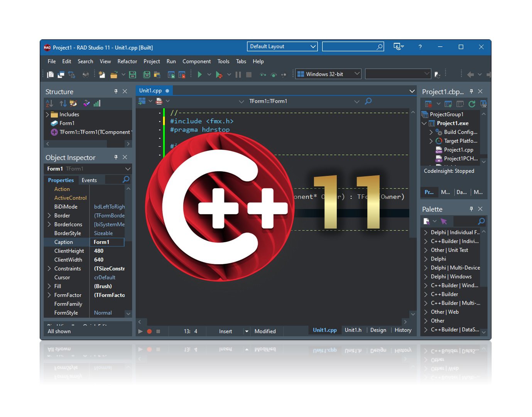Click the Stop square icon in main toolbar
Image resolution: width=532 pixels, height=417 pixels.
coord(249,74)
